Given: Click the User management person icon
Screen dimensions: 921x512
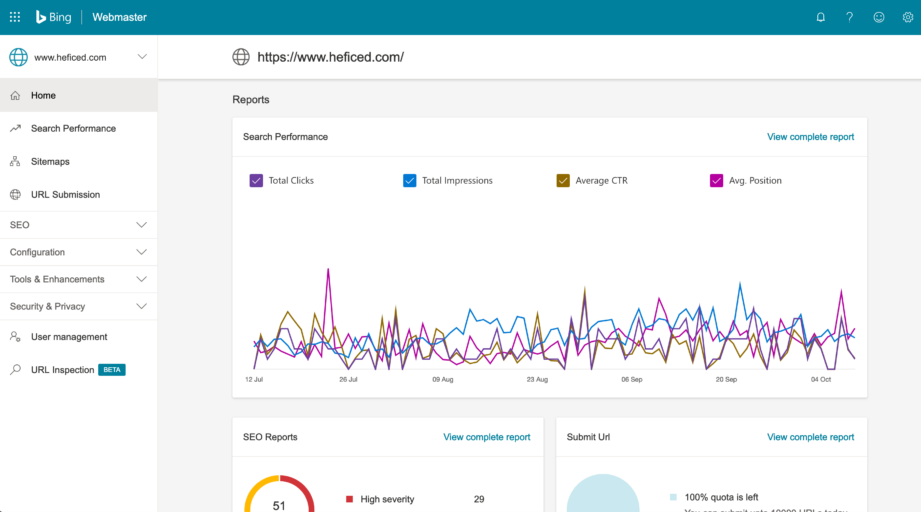Looking at the screenshot, I should (x=15, y=336).
